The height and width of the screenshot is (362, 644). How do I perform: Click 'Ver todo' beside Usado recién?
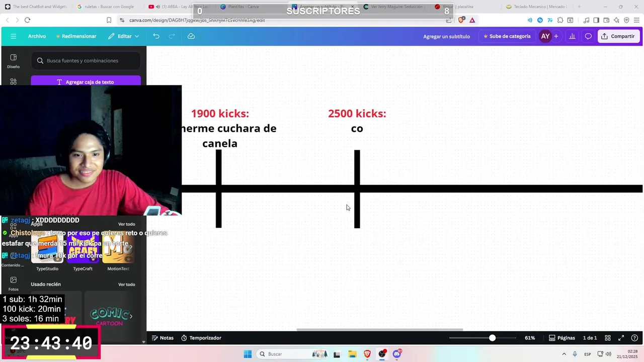(127, 285)
